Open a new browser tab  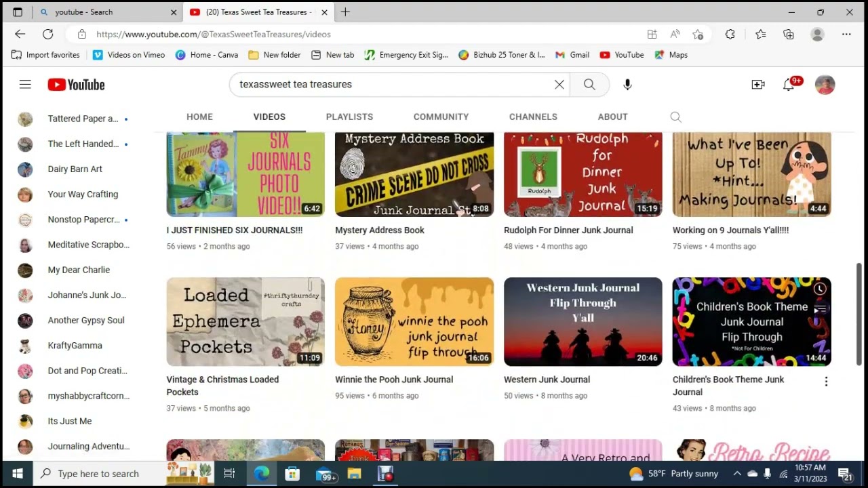(345, 12)
